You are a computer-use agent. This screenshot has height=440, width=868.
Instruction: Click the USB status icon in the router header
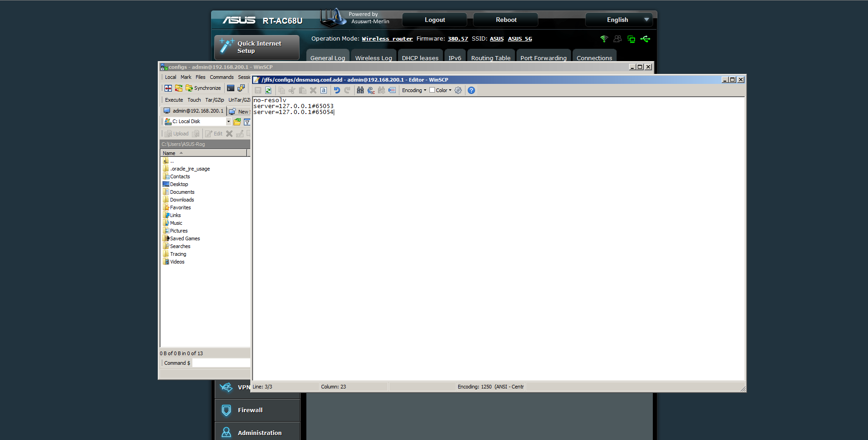click(x=645, y=39)
